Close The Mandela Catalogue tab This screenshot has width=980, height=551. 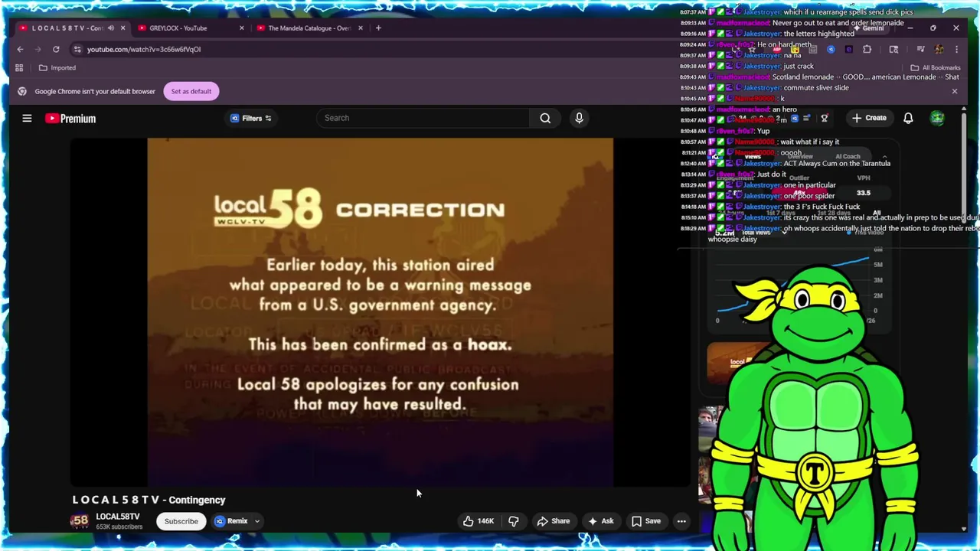click(360, 28)
